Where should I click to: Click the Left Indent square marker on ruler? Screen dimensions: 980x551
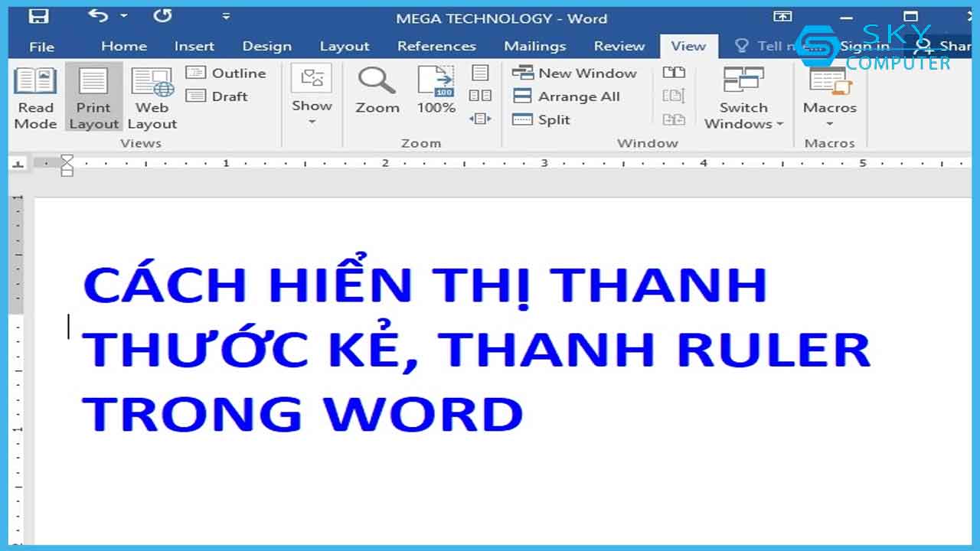(x=67, y=172)
